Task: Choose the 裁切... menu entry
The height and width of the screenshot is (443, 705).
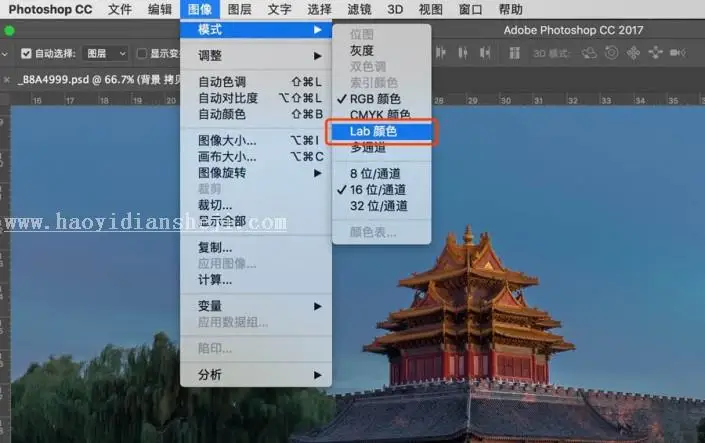Action: [256, 205]
